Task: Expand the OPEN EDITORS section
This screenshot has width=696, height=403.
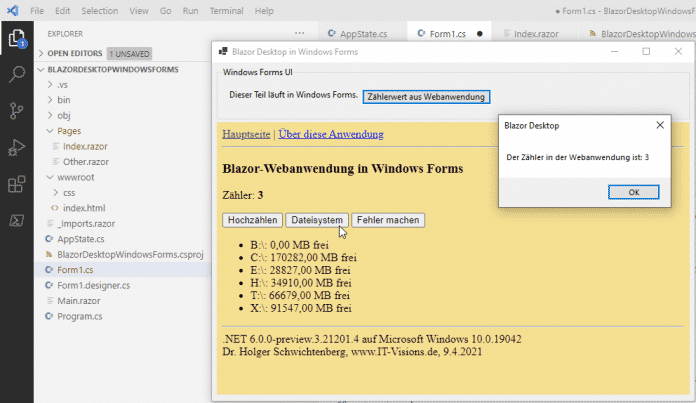Action: click(41, 53)
